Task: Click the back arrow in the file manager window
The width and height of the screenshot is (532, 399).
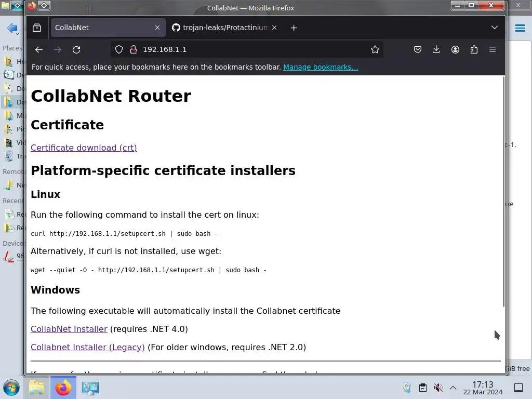Action: point(12,28)
